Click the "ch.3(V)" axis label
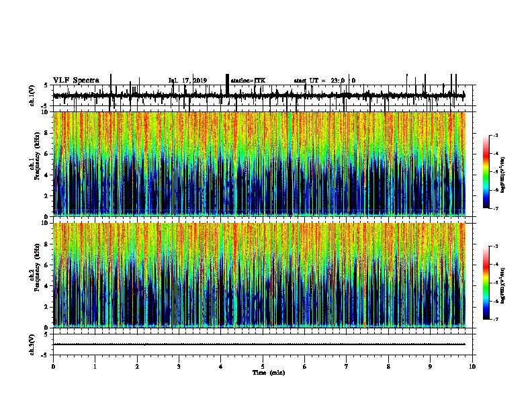Image resolution: width=532 pixels, height=411 pixels. 32,345
